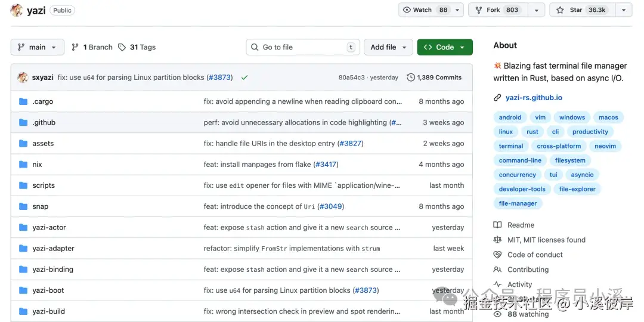644x322 pixels.
Task: Open the Readme link
Action: [x=521, y=225]
